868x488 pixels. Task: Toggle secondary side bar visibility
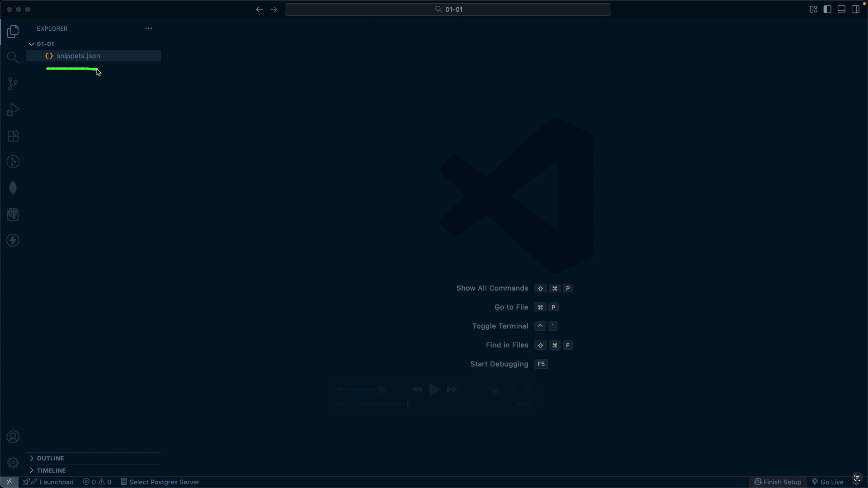[855, 9]
